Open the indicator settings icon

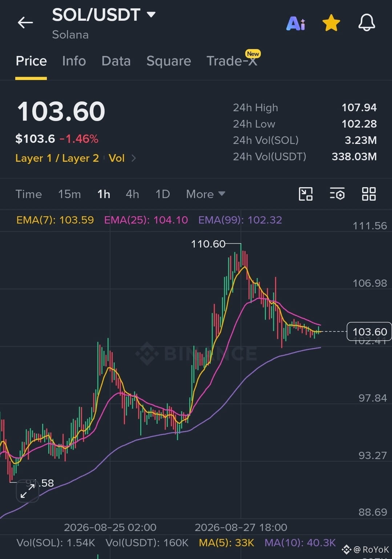coord(337,194)
